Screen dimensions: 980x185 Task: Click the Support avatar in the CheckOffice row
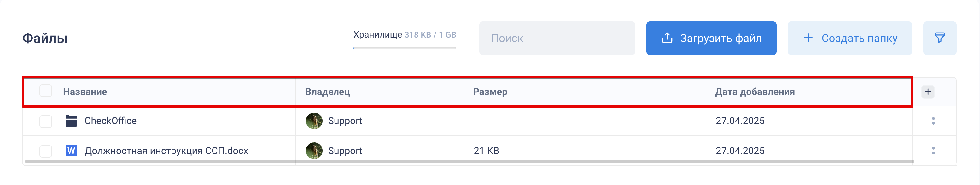coord(314,121)
